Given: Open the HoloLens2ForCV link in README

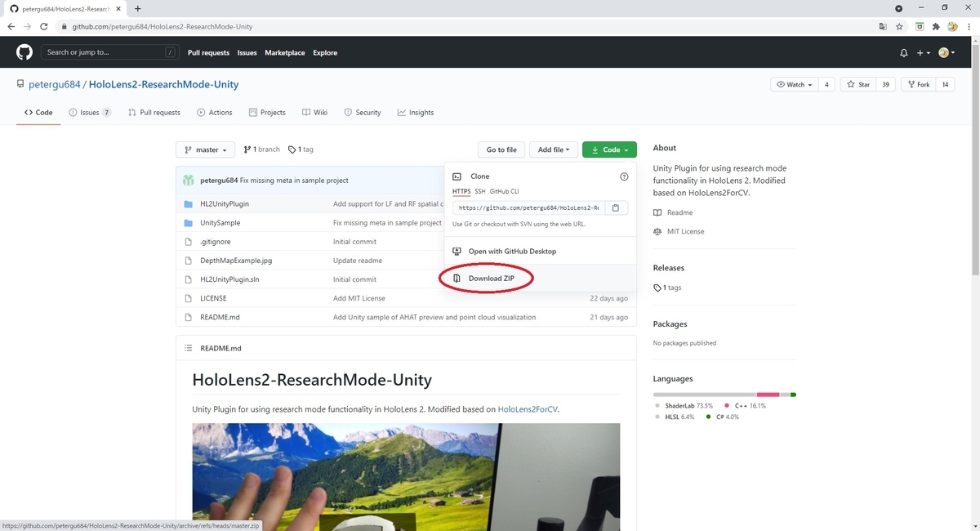Looking at the screenshot, I should tap(528, 409).
